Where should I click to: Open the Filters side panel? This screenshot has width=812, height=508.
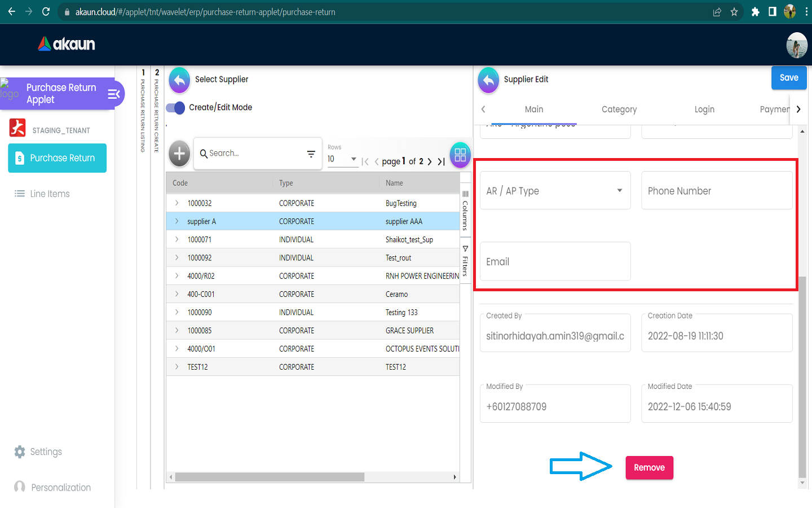point(465,261)
